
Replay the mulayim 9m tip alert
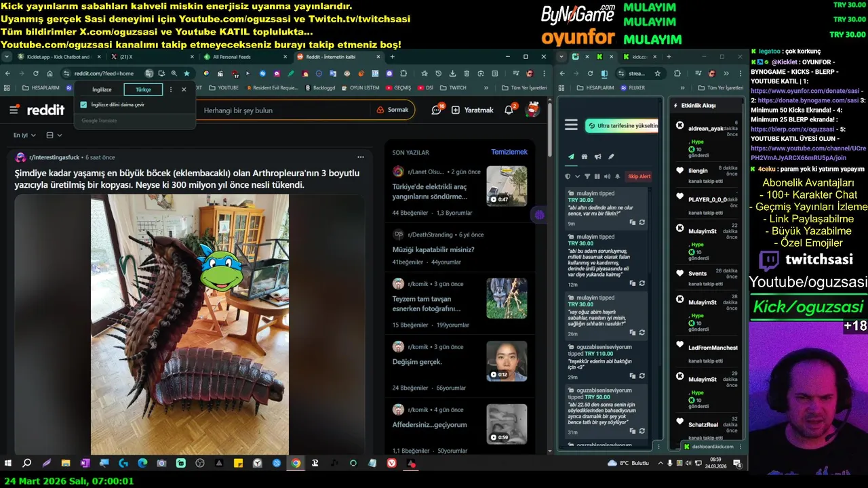(642, 222)
